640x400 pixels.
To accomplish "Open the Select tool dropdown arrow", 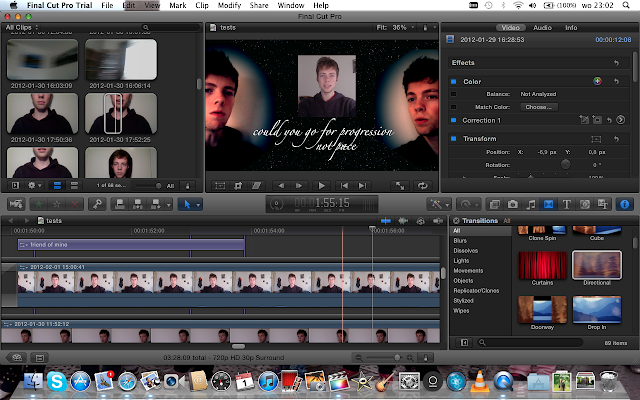I will click(x=198, y=204).
